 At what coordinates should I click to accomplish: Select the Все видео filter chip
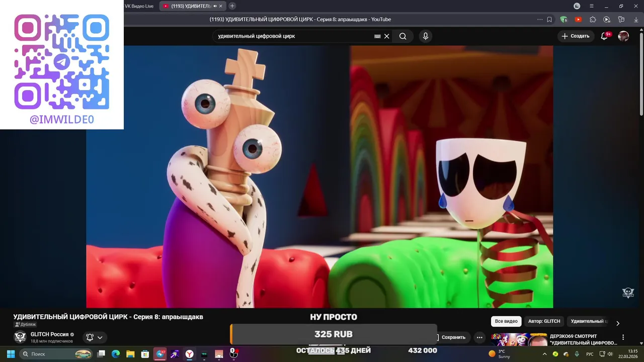[x=506, y=321]
